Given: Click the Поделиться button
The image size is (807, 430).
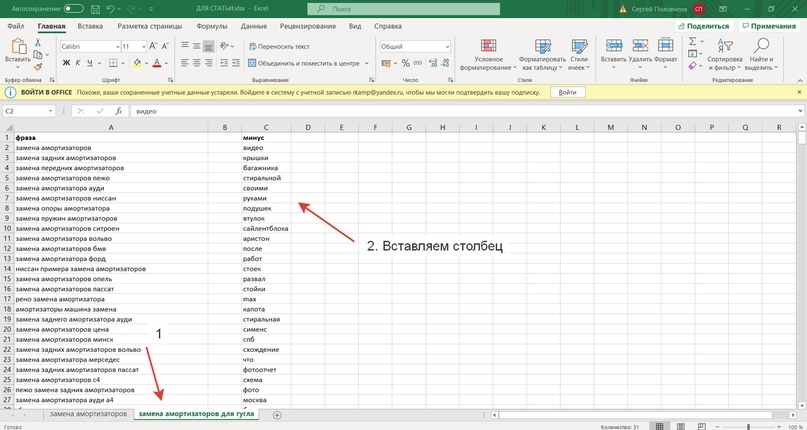Looking at the screenshot, I should pyautogui.click(x=704, y=26).
